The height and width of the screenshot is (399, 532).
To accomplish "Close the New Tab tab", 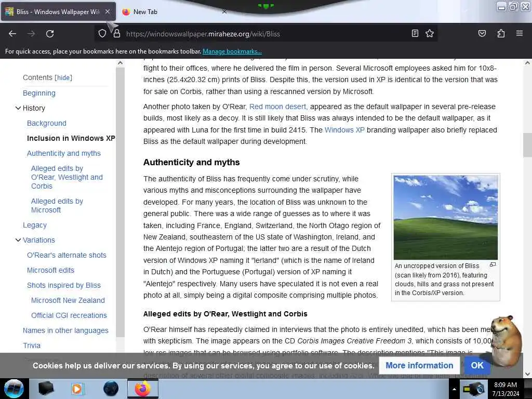I will pos(224,11).
